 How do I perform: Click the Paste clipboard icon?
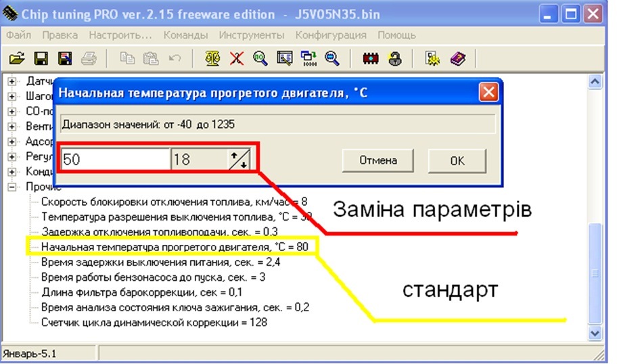tap(150, 58)
